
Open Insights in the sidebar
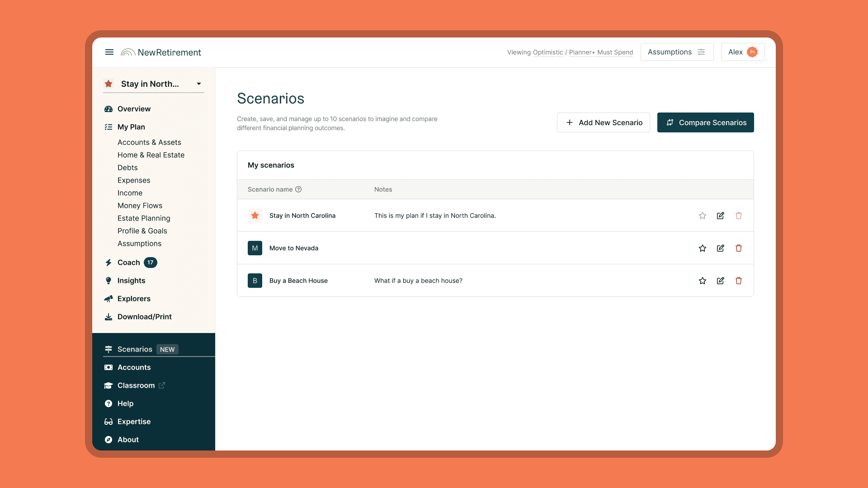pos(131,281)
